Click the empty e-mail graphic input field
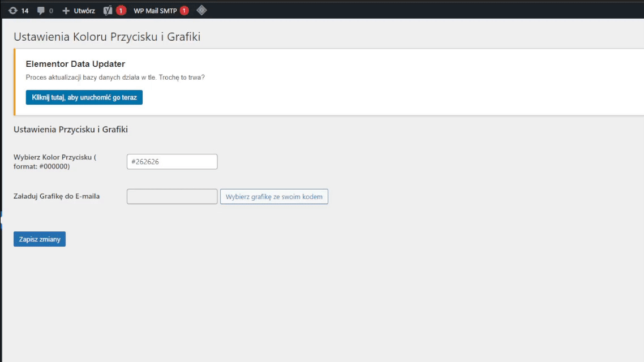The height and width of the screenshot is (362, 644). tap(172, 197)
